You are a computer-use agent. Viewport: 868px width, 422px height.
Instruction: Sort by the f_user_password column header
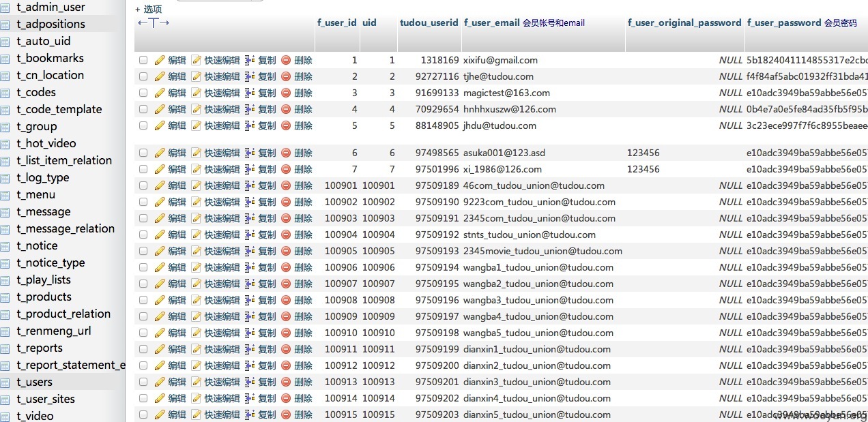[x=784, y=22]
